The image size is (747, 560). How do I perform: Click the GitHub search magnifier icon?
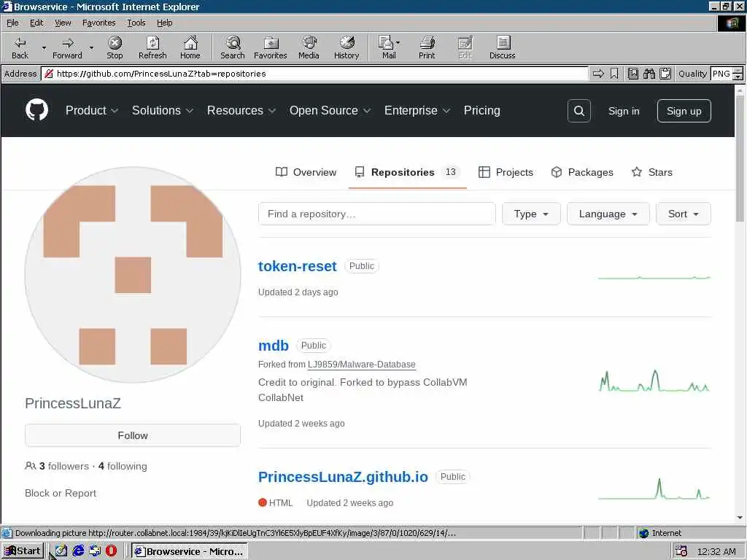pyautogui.click(x=578, y=111)
